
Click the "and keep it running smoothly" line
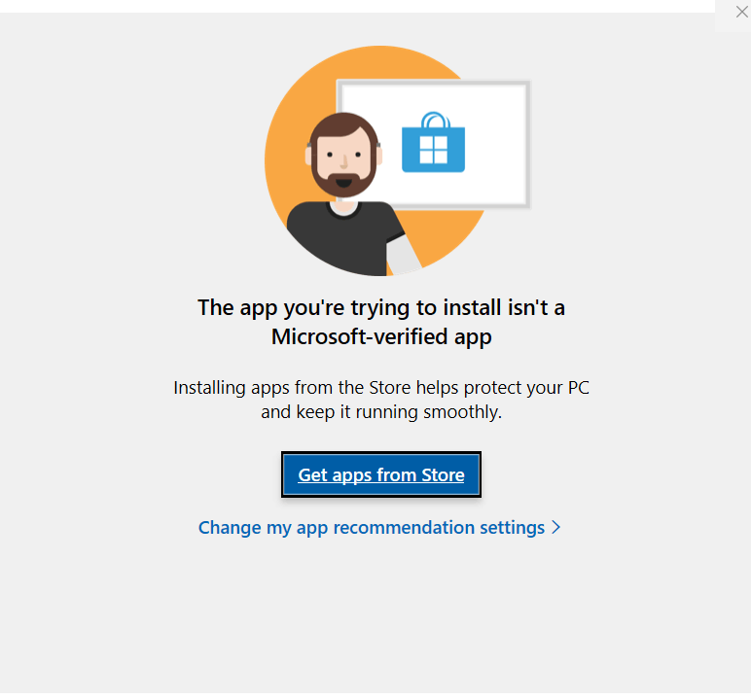pyautogui.click(x=381, y=412)
